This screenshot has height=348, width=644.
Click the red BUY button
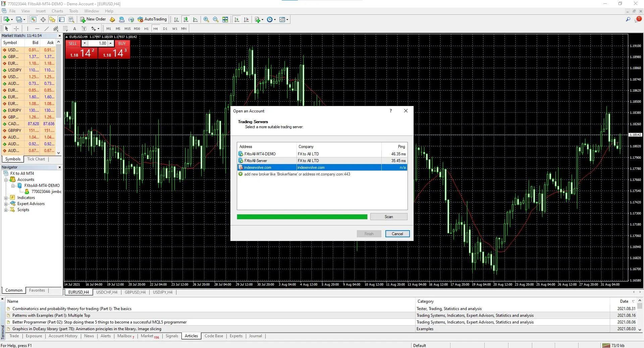click(x=122, y=44)
